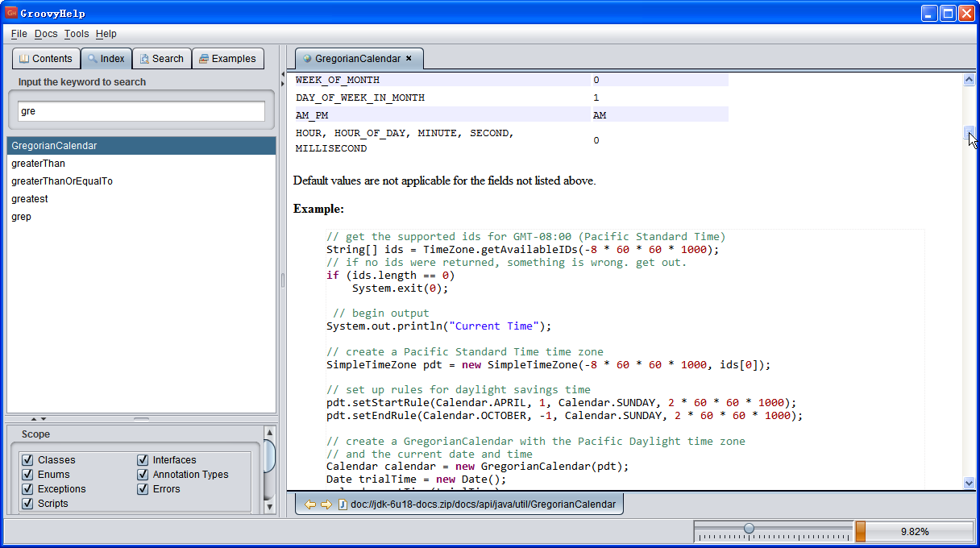Click the document scrollbar down arrow

pos(969,483)
